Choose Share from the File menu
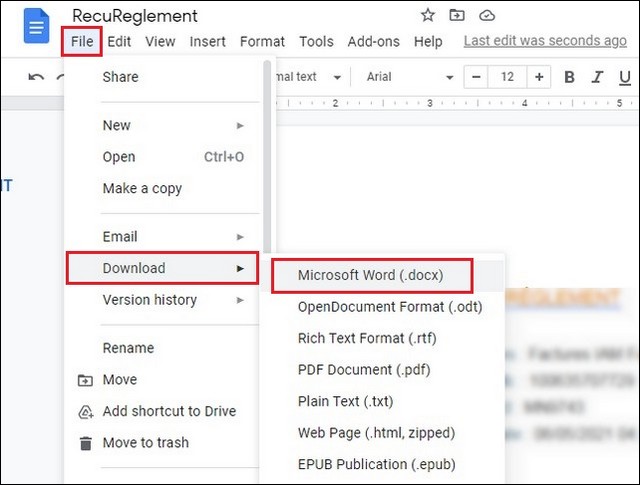Screen dimensions: 640x485 point(163,77)
